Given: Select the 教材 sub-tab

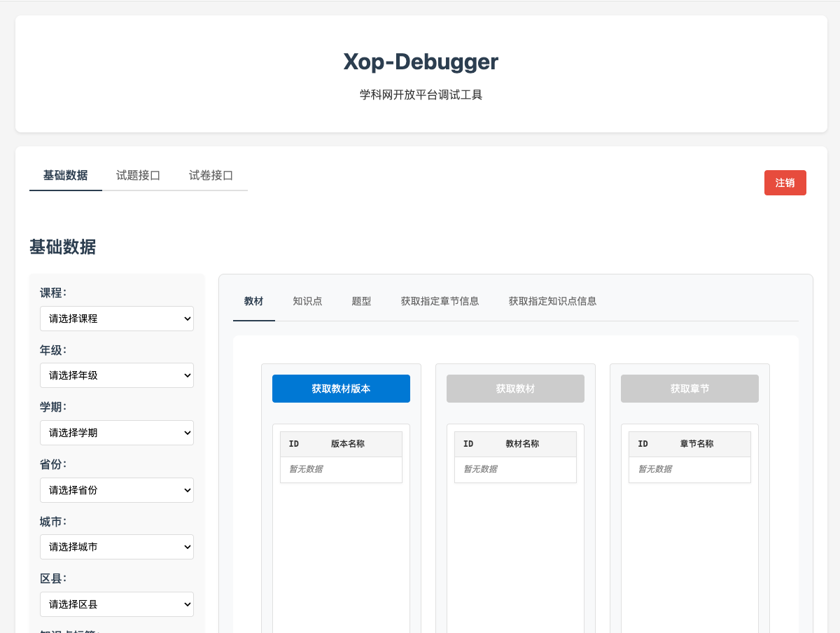Looking at the screenshot, I should [x=253, y=302].
